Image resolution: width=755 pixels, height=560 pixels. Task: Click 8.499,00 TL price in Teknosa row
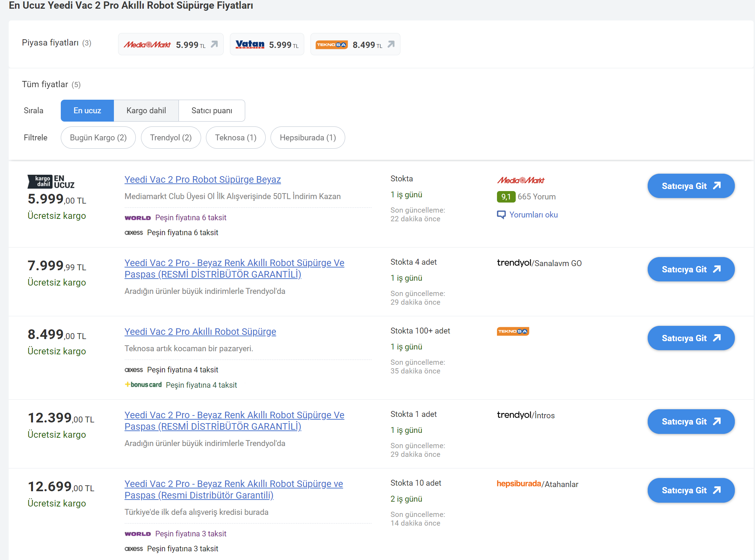coord(57,335)
